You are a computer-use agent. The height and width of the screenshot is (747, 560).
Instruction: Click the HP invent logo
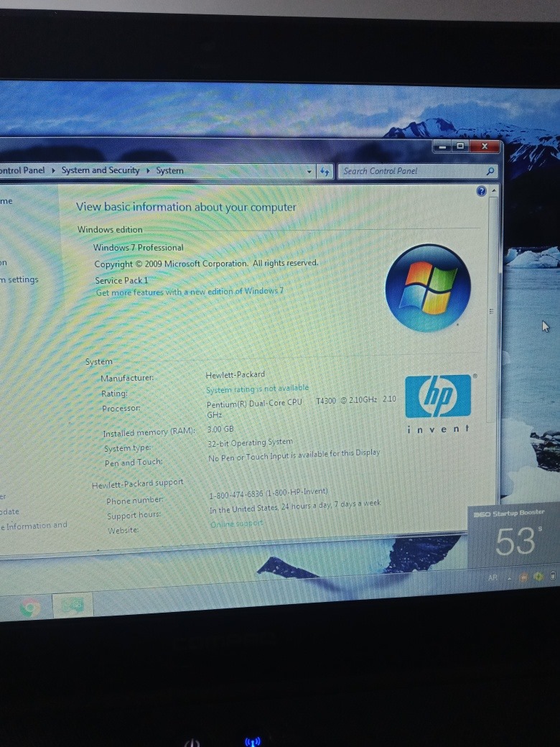(438, 404)
